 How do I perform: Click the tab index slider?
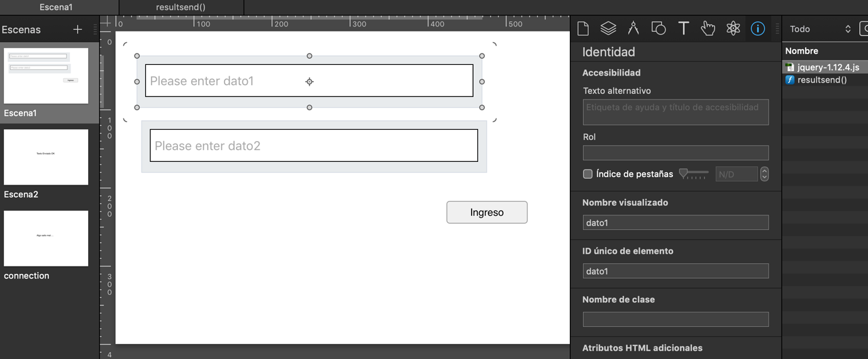[694, 173]
